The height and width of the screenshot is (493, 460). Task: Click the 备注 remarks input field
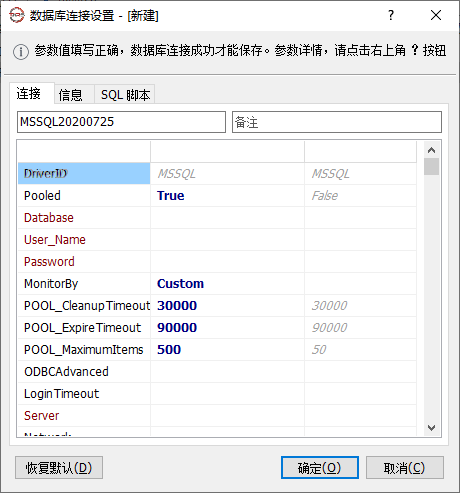click(337, 122)
